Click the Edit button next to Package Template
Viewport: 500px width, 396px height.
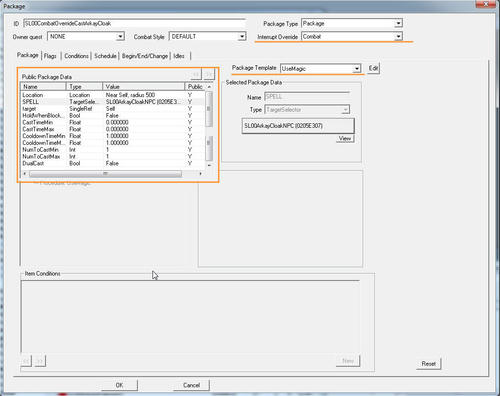373,68
